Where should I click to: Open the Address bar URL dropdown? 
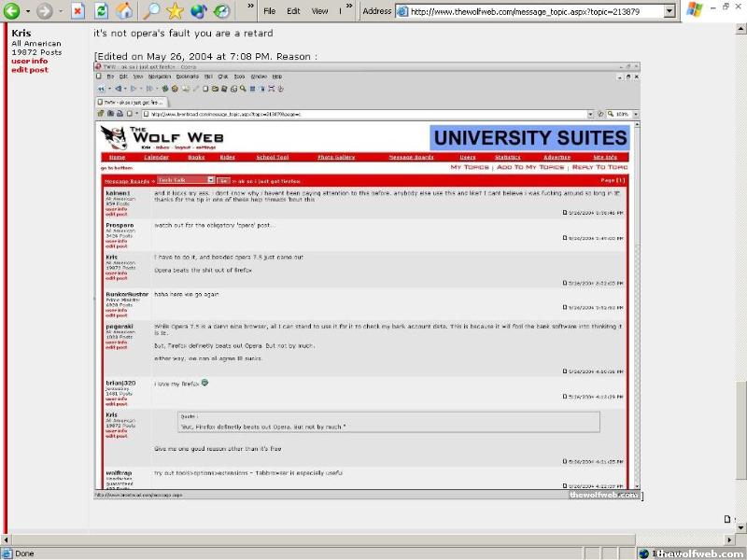(x=669, y=11)
